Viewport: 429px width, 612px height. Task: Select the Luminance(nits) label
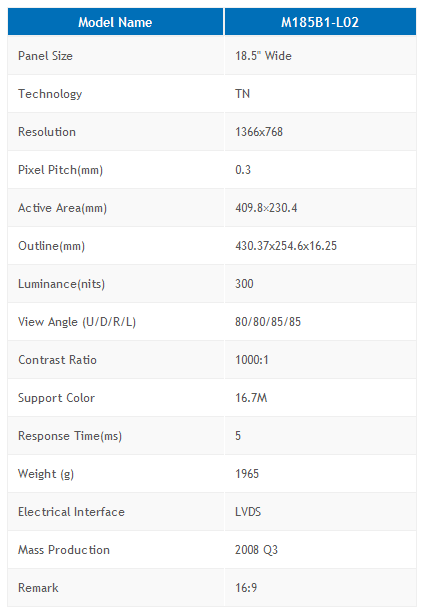(61, 284)
